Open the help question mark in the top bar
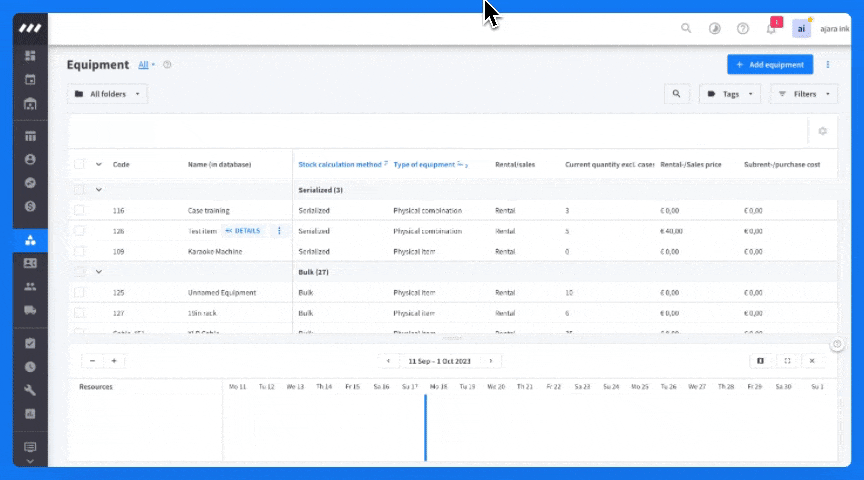Screen dimensions: 864x480 click(x=743, y=28)
